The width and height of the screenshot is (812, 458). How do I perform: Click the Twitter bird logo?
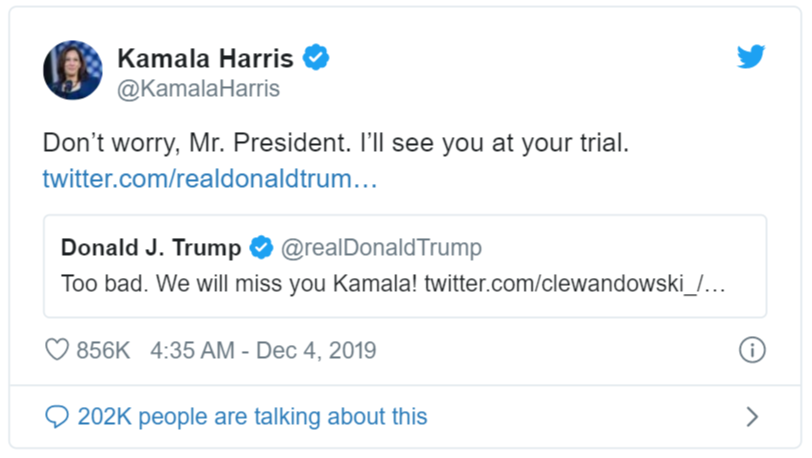pos(751,57)
